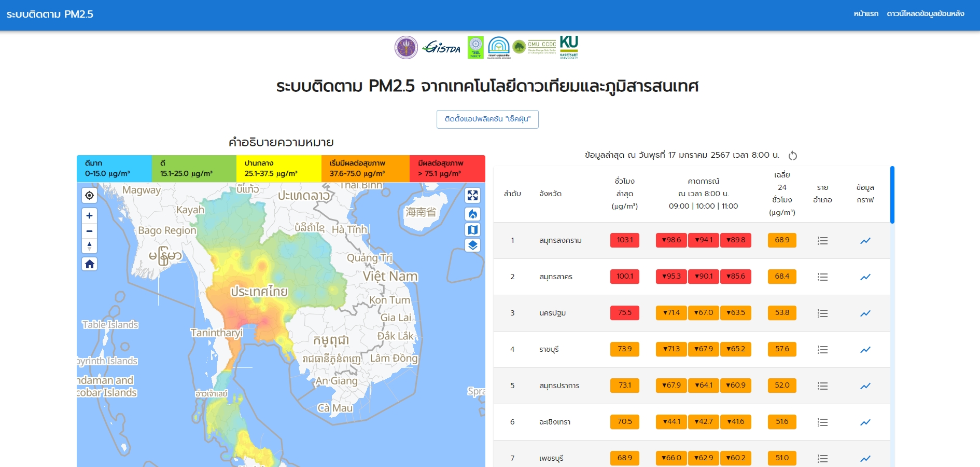Image resolution: width=980 pixels, height=467 pixels.
Task: Click the yellow ปานกลาง legend swatch
Action: tap(279, 169)
